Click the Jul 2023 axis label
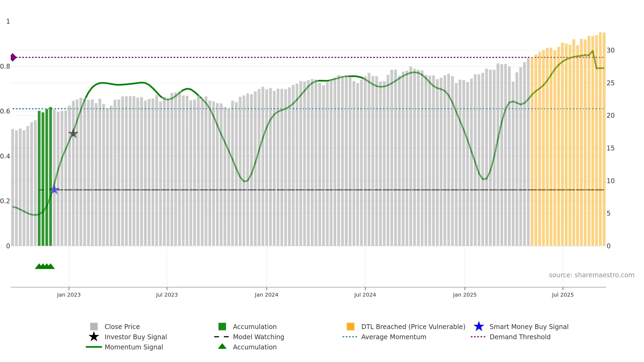Viewport: 644px width, 362px height. pos(167,295)
